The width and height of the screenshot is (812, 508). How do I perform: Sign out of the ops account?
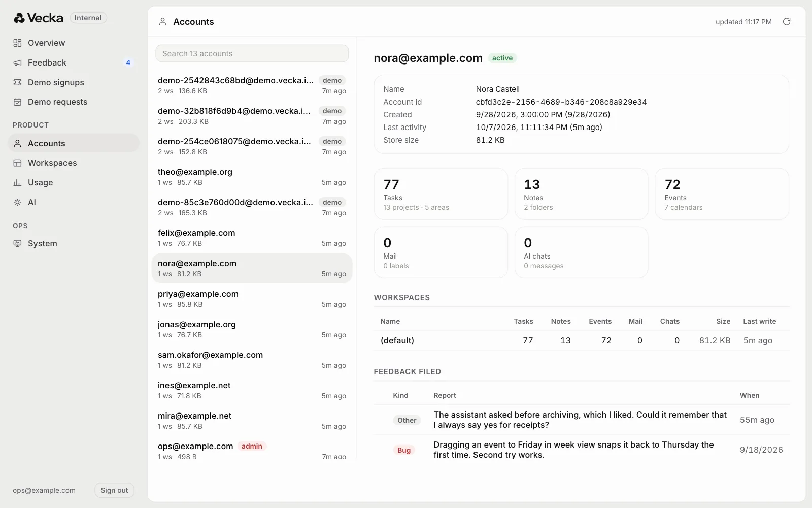click(114, 490)
